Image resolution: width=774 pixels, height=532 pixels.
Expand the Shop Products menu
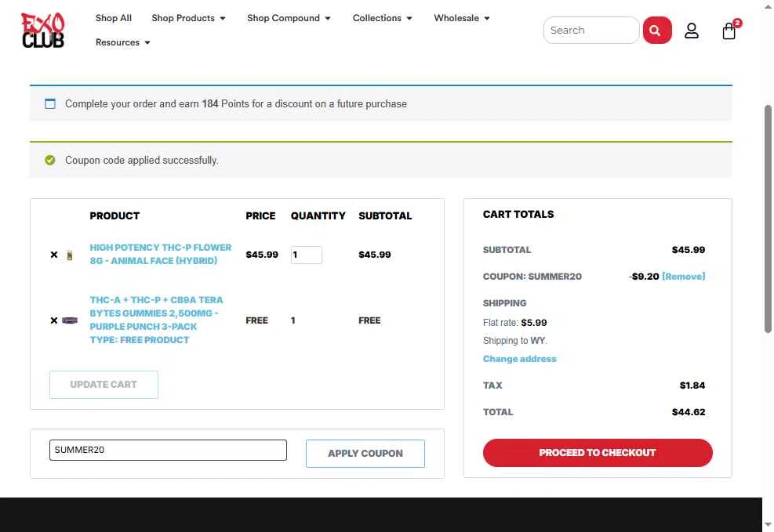click(x=188, y=18)
